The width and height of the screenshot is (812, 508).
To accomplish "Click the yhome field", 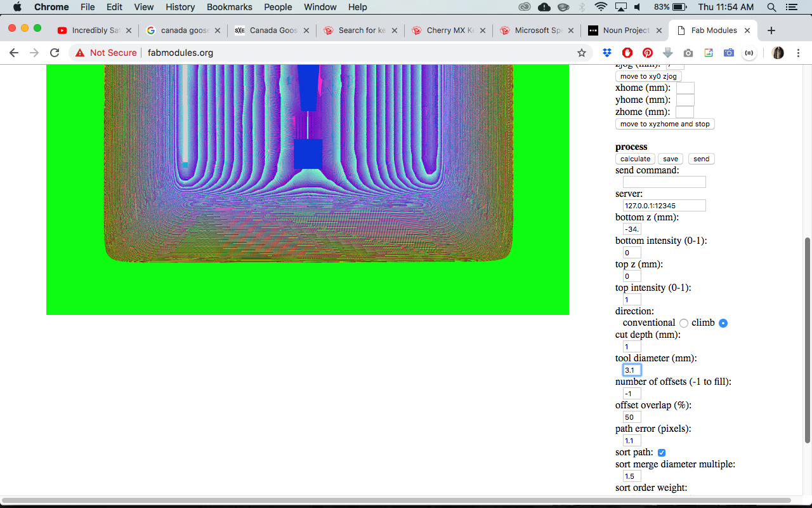I will click(x=685, y=100).
